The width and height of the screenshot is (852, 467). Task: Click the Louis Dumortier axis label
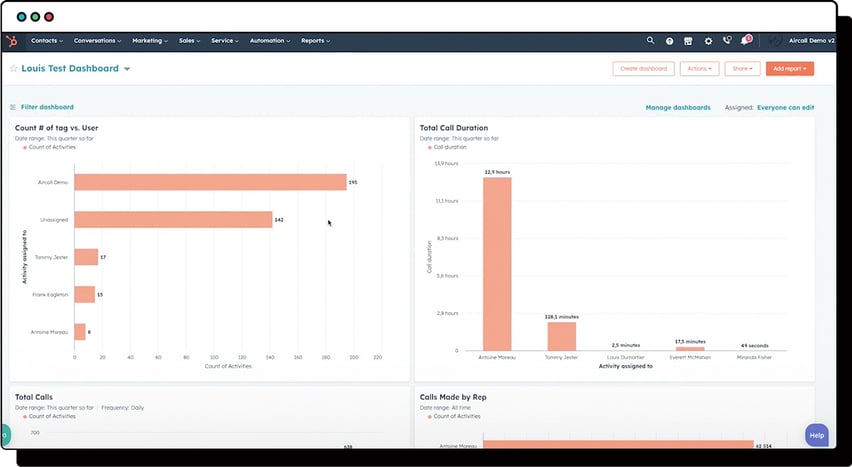(625, 358)
